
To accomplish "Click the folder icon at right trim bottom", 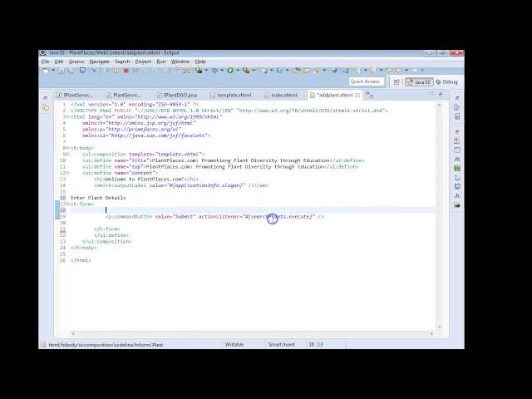I will coord(456,205).
